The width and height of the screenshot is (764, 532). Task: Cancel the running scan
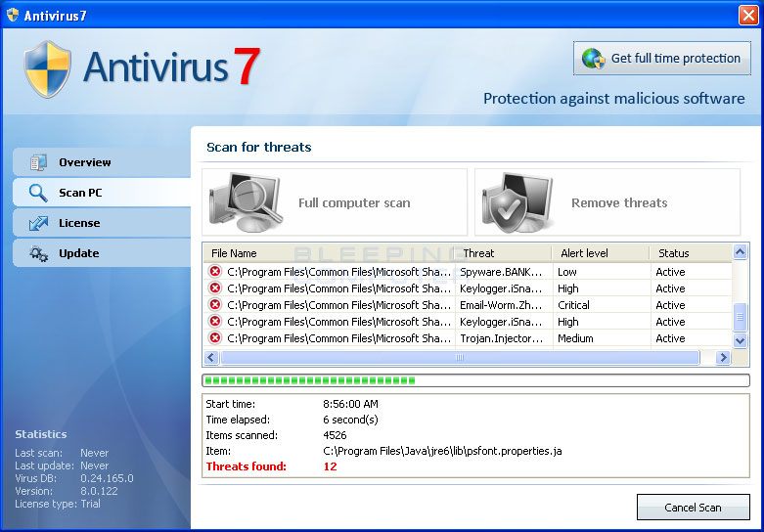click(x=693, y=508)
